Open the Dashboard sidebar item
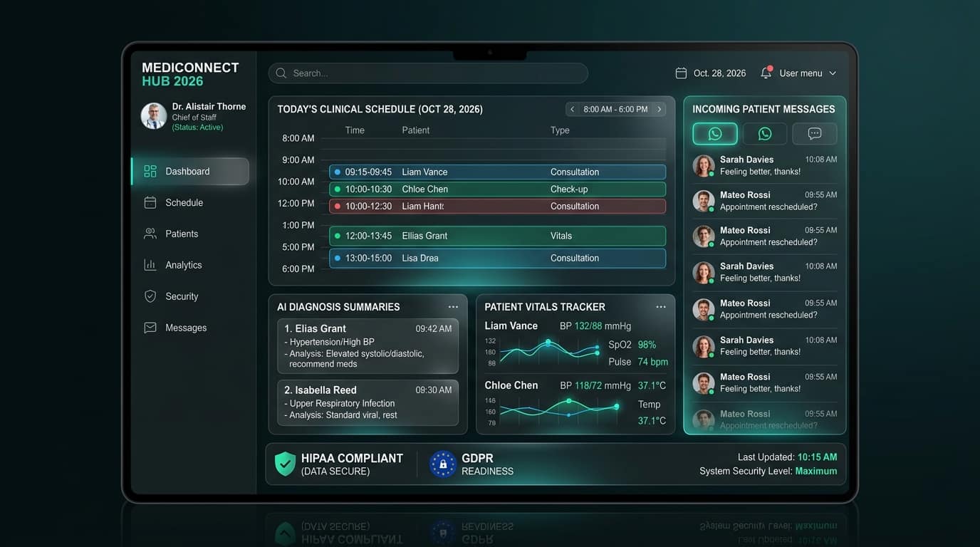 [x=190, y=171]
